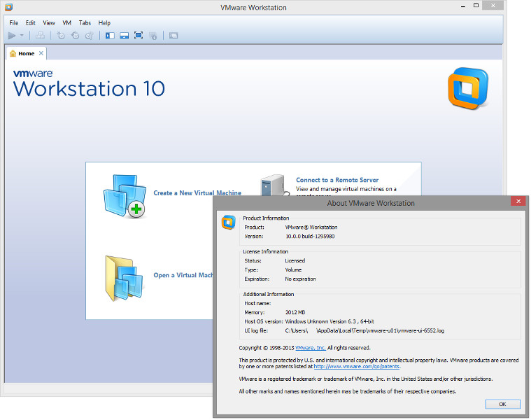Viewport: 531px width, 420px height.
Task: Click the Take Snapshot toolbar icon
Action: [x=61, y=36]
